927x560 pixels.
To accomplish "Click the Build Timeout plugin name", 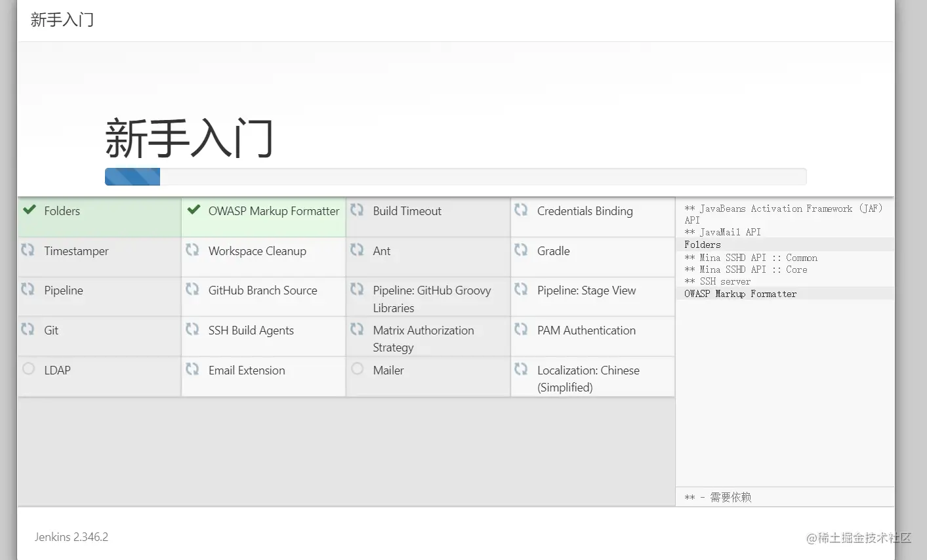I will click(x=407, y=211).
